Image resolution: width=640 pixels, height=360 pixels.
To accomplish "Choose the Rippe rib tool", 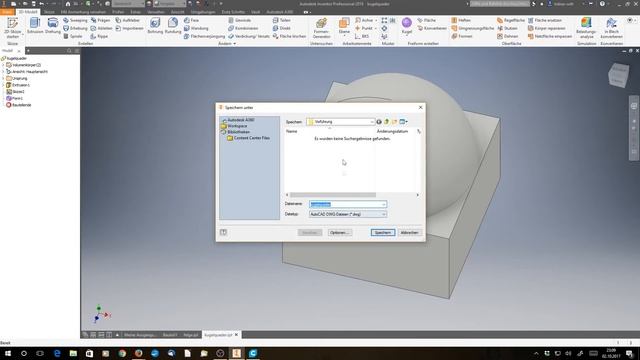I will click(99, 36).
